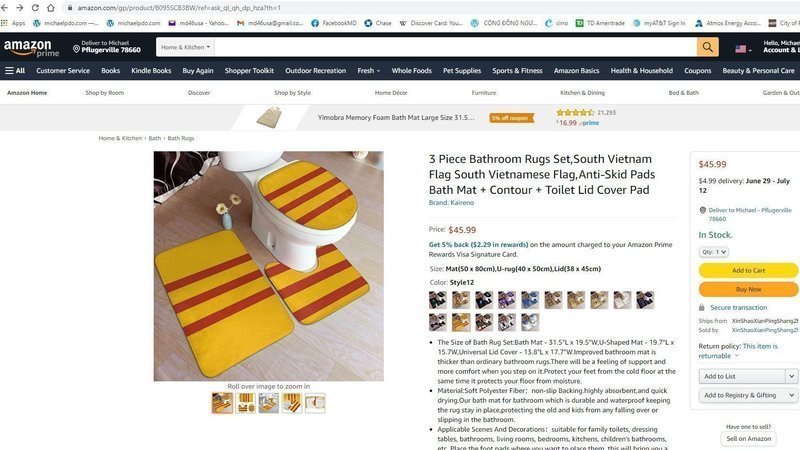Select the first color style swatch
The width and height of the screenshot is (800, 450).
(438, 300)
